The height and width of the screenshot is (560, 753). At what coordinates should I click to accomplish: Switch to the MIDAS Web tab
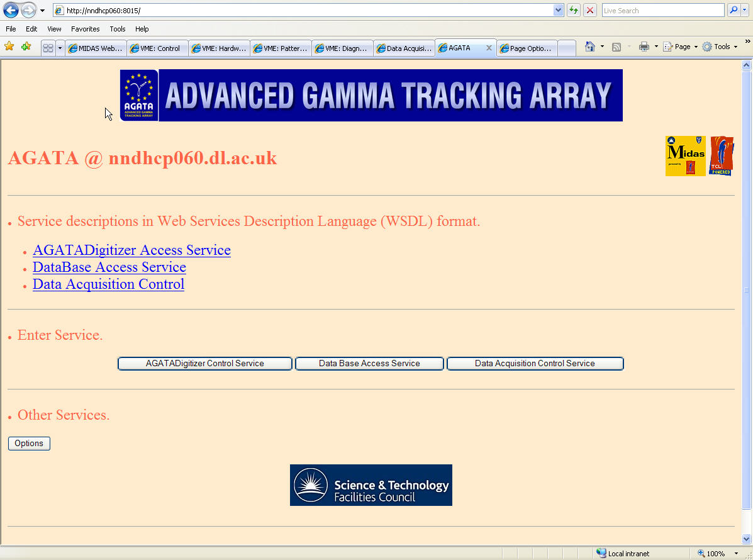click(96, 48)
